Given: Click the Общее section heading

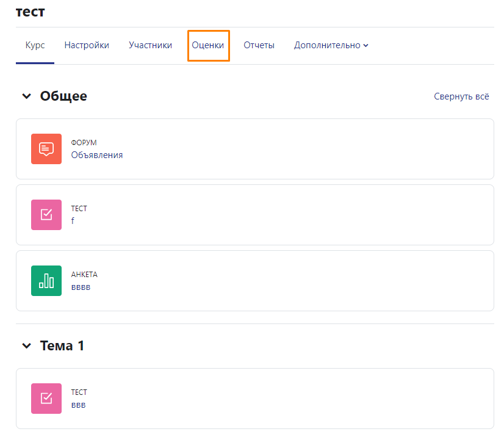Looking at the screenshot, I should (x=63, y=96).
